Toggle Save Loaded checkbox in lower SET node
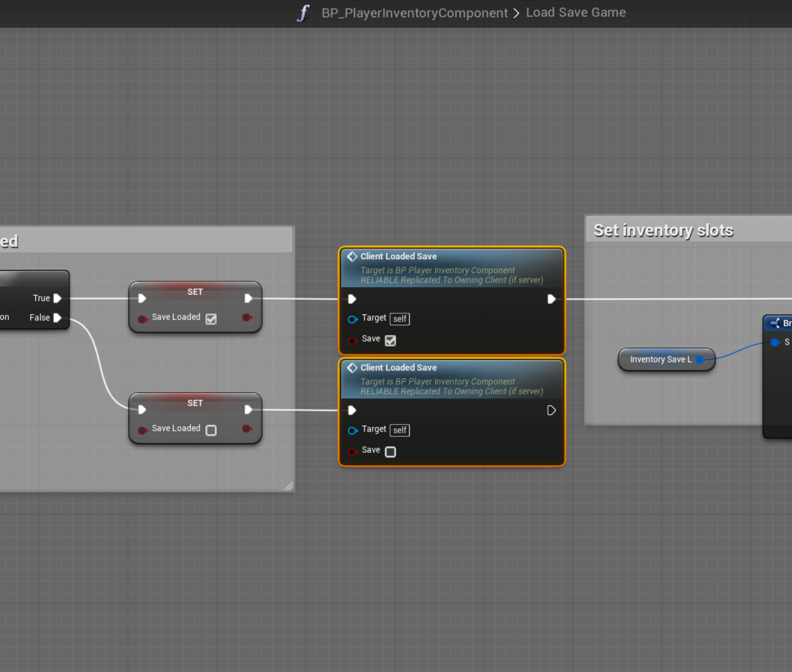Image resolution: width=792 pixels, height=672 pixels. tap(211, 430)
